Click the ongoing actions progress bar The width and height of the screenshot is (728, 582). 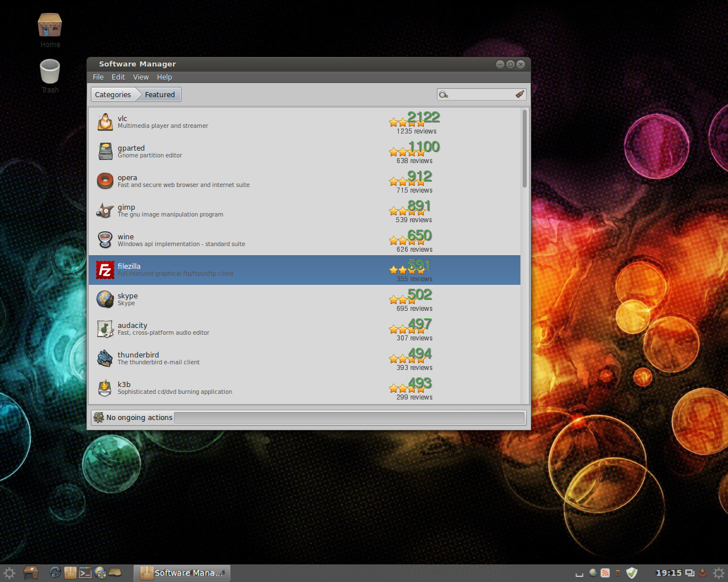[x=349, y=418]
